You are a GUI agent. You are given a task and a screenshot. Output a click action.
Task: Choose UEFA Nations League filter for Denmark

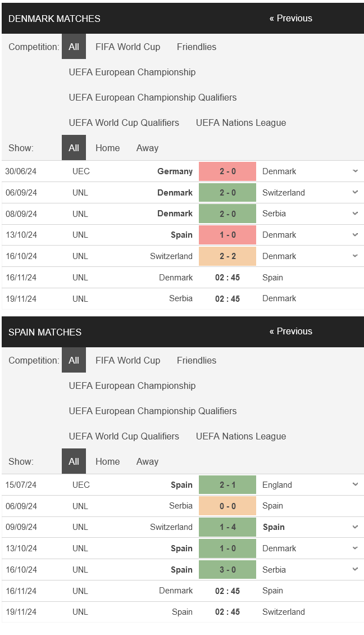(x=241, y=123)
